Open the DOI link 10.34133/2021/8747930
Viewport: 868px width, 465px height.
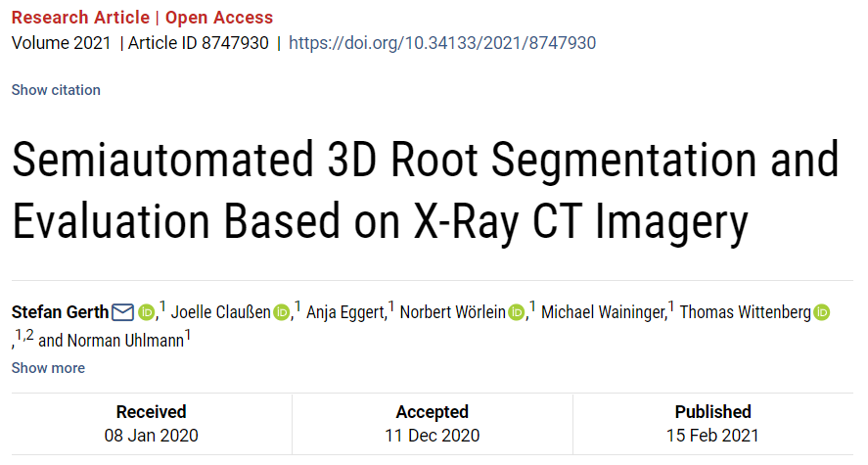click(x=442, y=43)
